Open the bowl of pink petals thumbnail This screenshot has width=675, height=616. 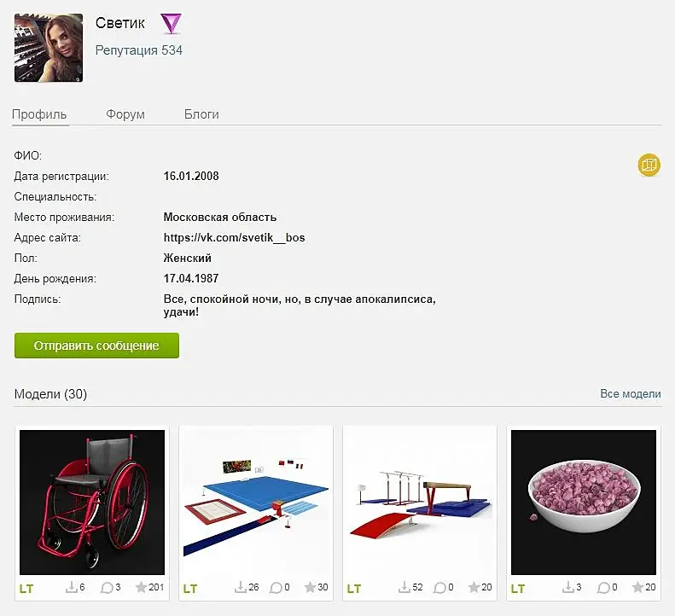[584, 502]
